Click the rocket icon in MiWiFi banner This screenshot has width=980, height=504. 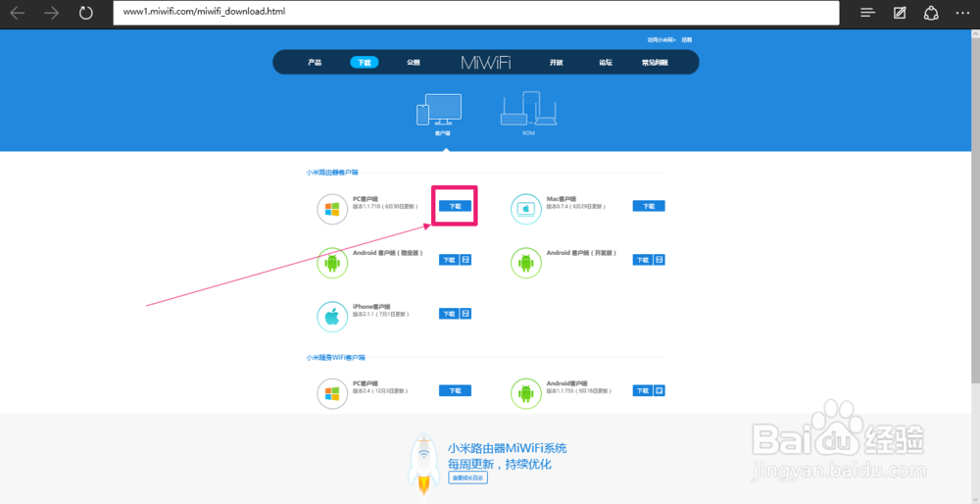(x=424, y=465)
